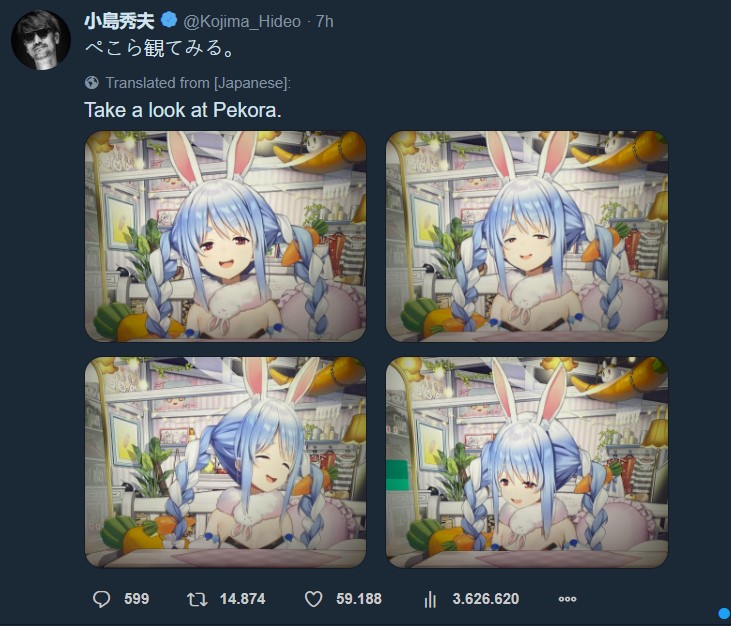Open the top-left Pekora image
Viewport: 731px width, 626px height.
[225, 236]
